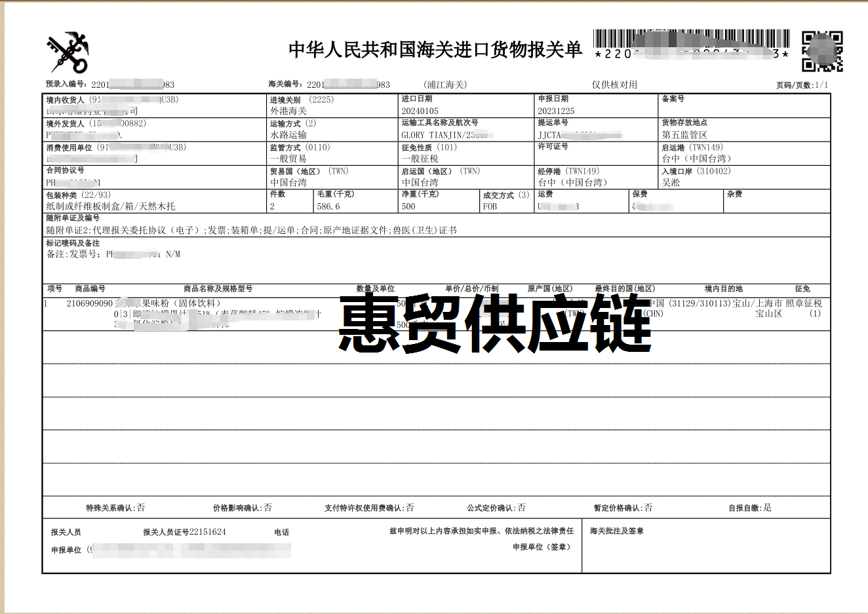Click the 支付特许权使用费确认:否 field
Screen dimensions: 868x614
(369, 508)
